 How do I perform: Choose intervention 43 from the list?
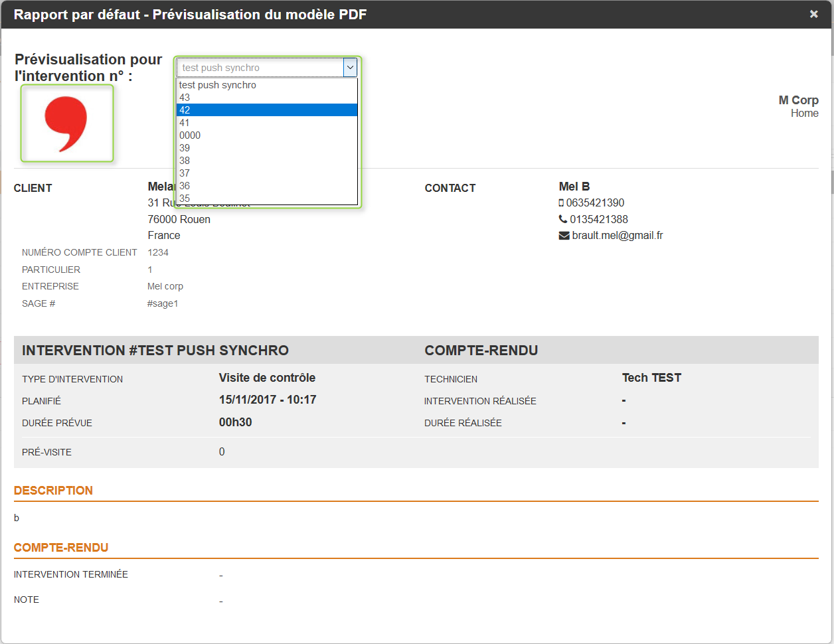point(267,98)
